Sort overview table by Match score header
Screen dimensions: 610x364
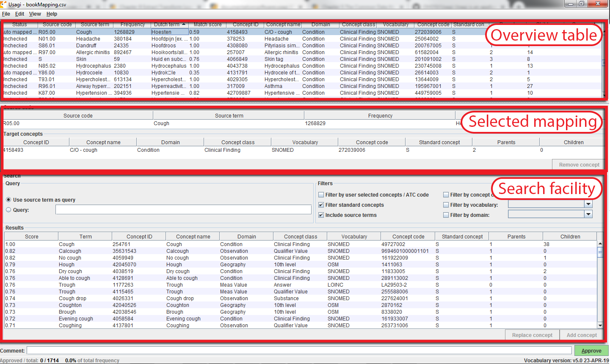pos(207,25)
